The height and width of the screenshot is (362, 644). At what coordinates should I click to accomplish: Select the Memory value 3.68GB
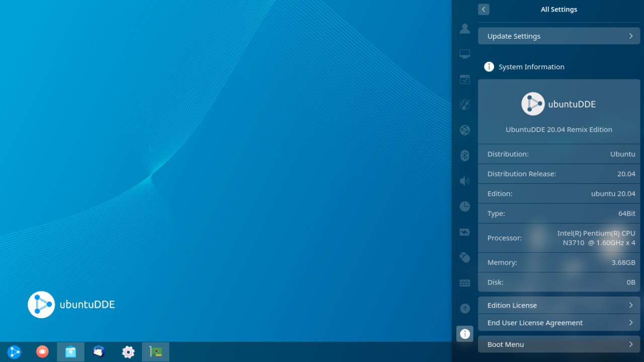pos(623,262)
